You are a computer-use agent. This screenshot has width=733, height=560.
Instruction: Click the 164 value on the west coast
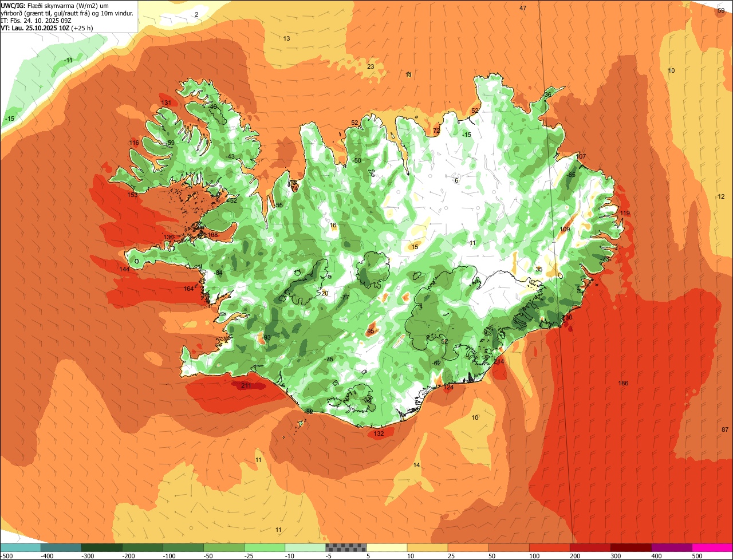coord(188,289)
